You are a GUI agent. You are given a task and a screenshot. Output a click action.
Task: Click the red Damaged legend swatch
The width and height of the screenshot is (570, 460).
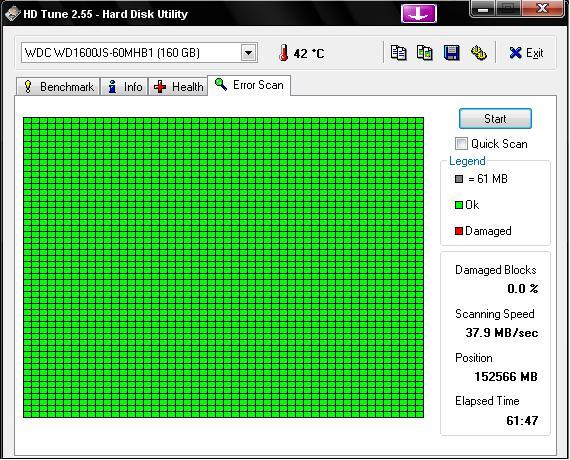[x=459, y=231]
